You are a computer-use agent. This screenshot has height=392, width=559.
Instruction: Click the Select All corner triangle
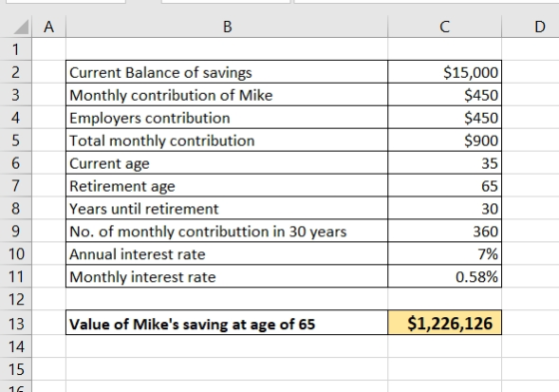click(x=21, y=27)
